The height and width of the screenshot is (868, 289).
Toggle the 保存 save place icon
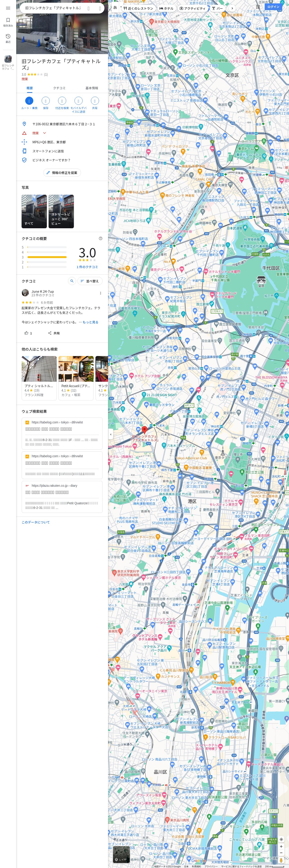(x=45, y=101)
